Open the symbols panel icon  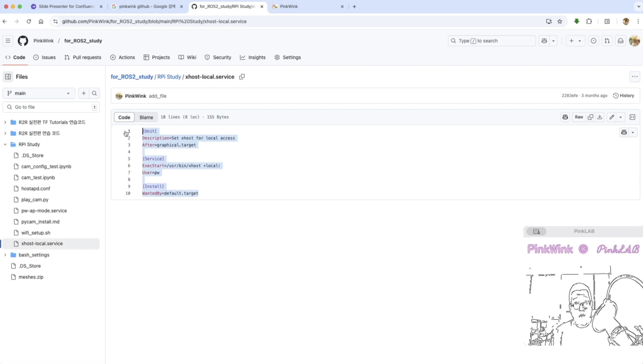pos(632,117)
